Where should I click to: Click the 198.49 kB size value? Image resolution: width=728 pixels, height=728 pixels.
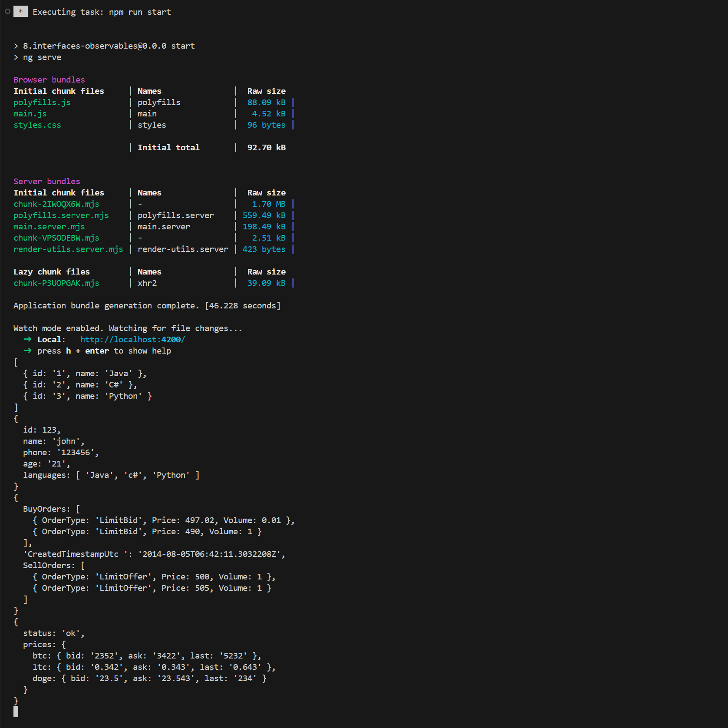264,227
